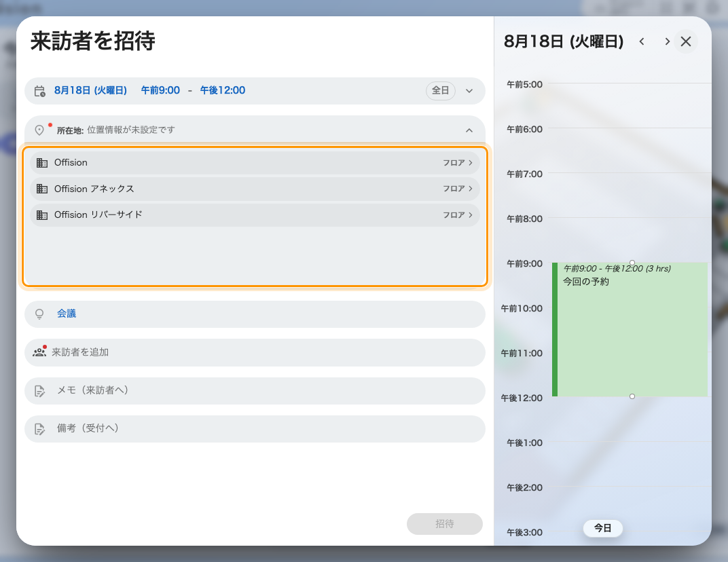Click the lightbulb icon beside 会議
This screenshot has height=562, width=728.
tap(39, 314)
